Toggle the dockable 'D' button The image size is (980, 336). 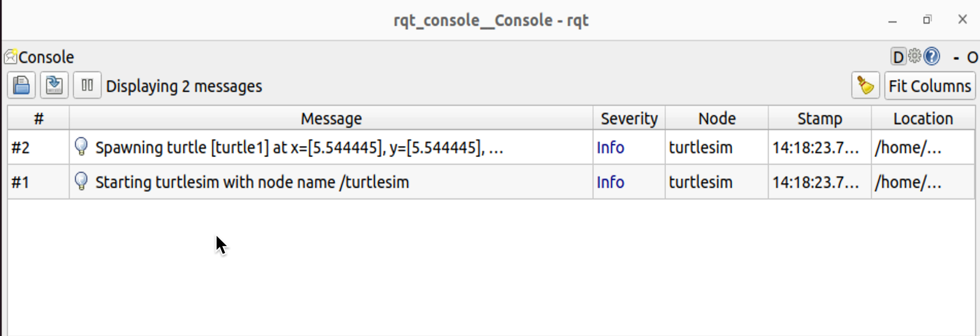[898, 57]
